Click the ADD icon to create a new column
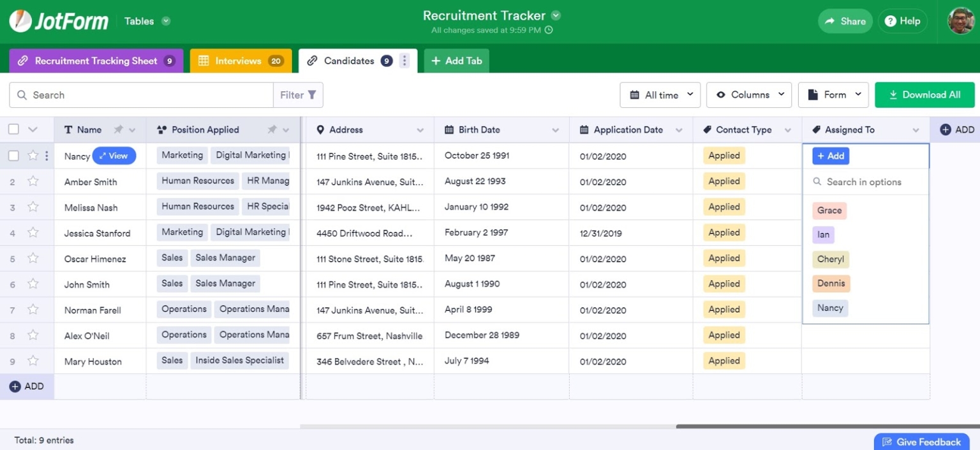Image resolution: width=980 pixels, height=450 pixels. [946, 129]
